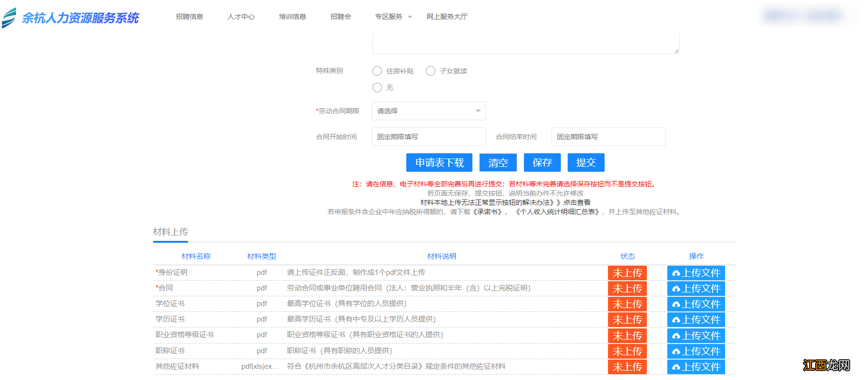Upload file for 职业资格等级证书 row

coord(696,336)
